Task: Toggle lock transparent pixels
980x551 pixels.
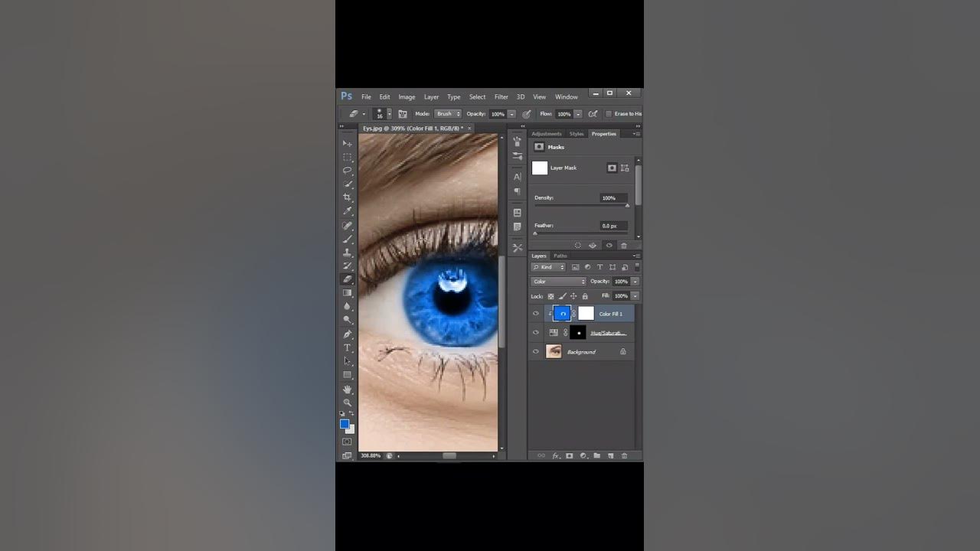Action: pyautogui.click(x=550, y=296)
